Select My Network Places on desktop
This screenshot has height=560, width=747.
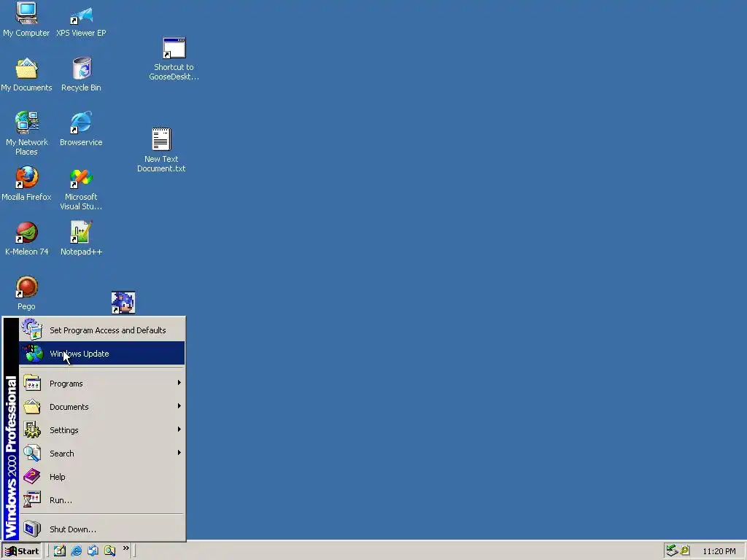click(27, 133)
